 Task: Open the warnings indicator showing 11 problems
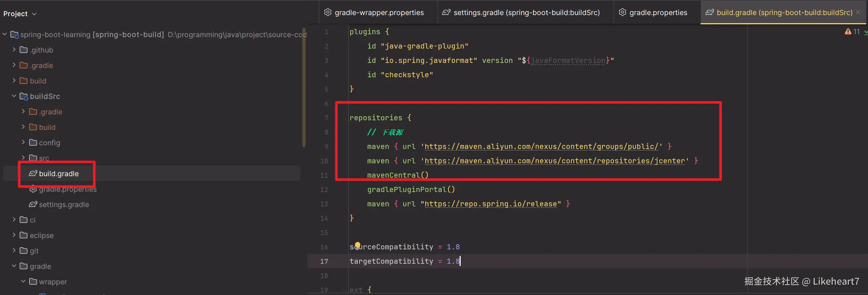click(x=852, y=32)
